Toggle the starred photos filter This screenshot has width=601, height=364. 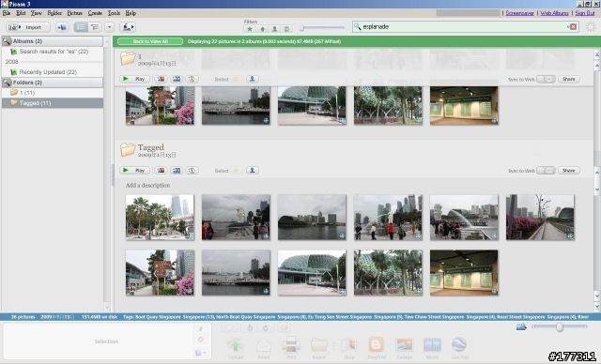[x=250, y=29]
